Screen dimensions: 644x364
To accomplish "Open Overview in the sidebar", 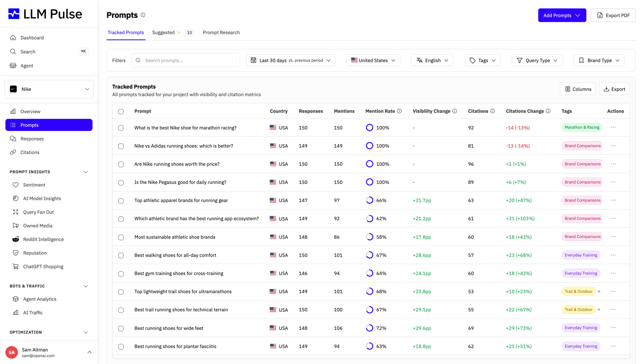I will [x=49, y=111].
